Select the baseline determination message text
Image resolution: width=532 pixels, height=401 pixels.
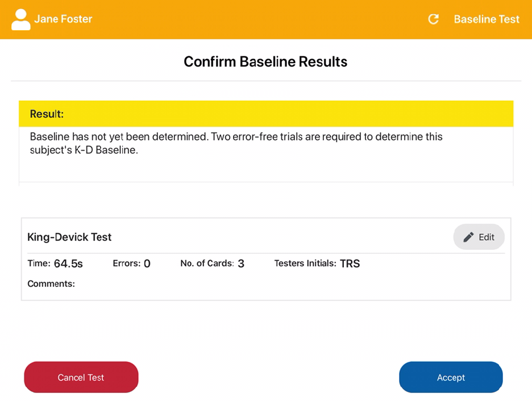pyautogui.click(x=236, y=143)
